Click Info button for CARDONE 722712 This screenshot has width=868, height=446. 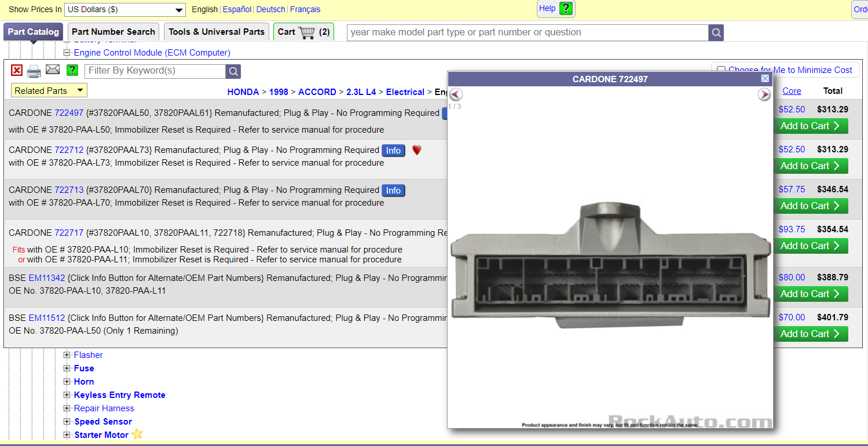coord(393,151)
